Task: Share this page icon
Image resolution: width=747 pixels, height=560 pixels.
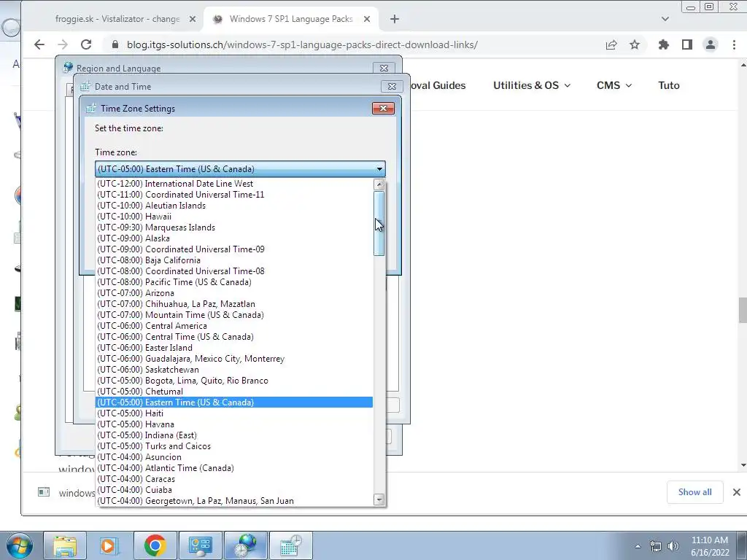Action: pos(611,44)
